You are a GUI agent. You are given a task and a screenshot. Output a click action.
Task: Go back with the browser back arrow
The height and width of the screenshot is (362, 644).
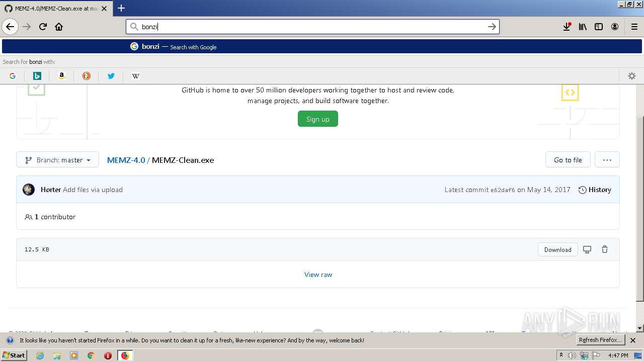pos(10,27)
